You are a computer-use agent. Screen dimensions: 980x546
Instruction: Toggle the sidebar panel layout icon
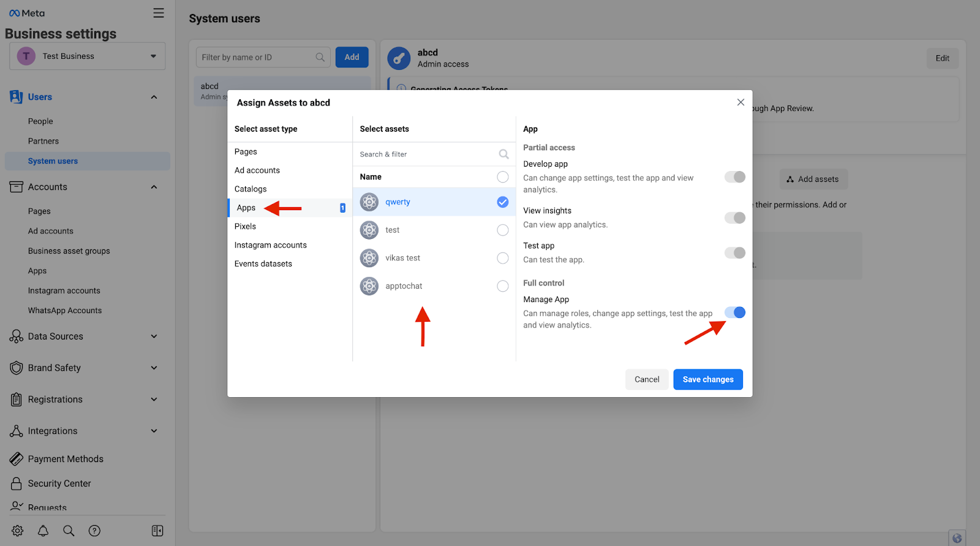pyautogui.click(x=157, y=531)
